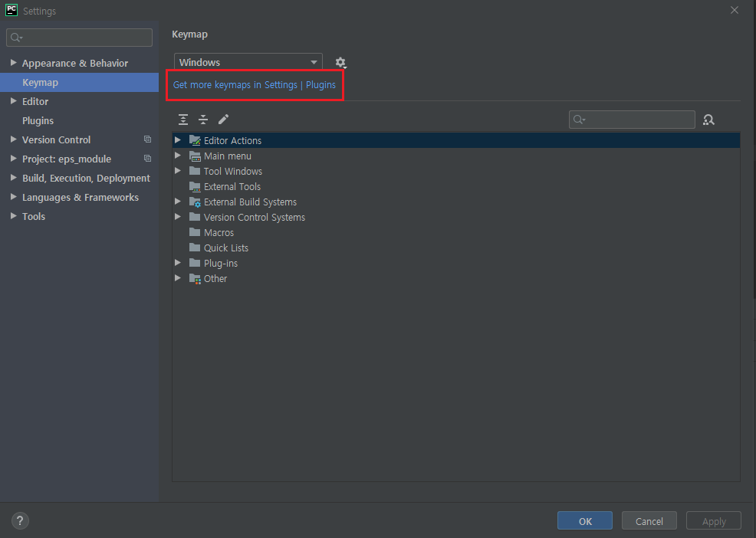Image resolution: width=756 pixels, height=538 pixels.
Task: Find actions by shortcut with magnifier icon
Action: point(708,120)
